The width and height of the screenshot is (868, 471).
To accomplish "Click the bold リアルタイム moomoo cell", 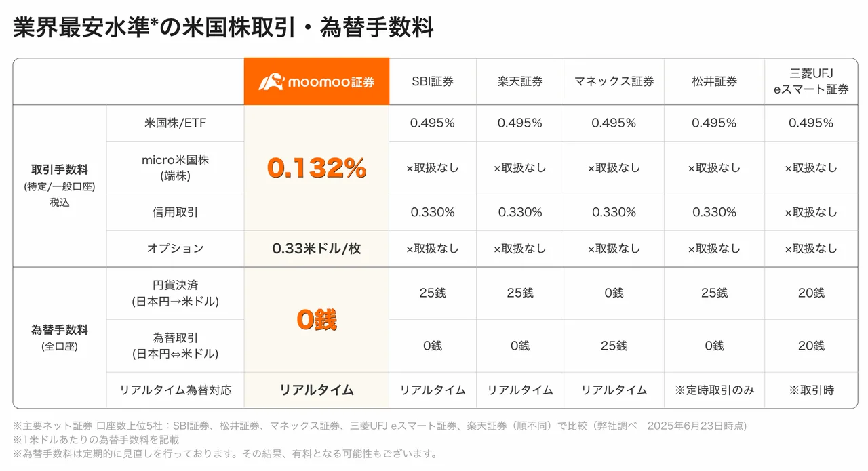I will point(317,390).
